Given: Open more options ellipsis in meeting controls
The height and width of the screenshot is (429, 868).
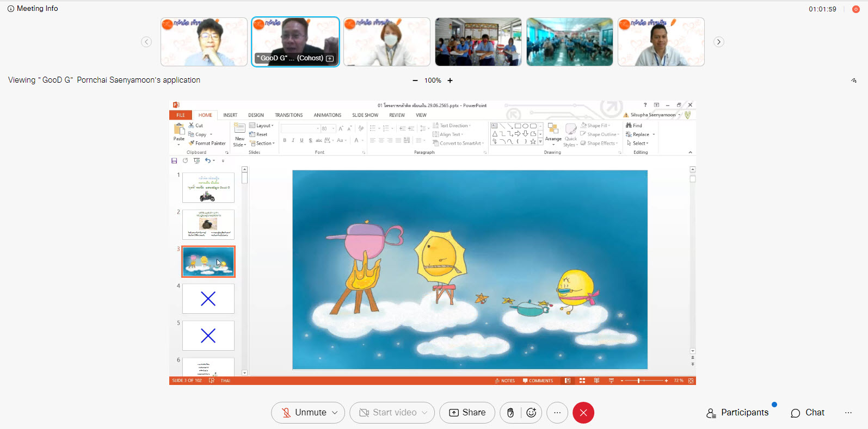Looking at the screenshot, I should coord(557,413).
